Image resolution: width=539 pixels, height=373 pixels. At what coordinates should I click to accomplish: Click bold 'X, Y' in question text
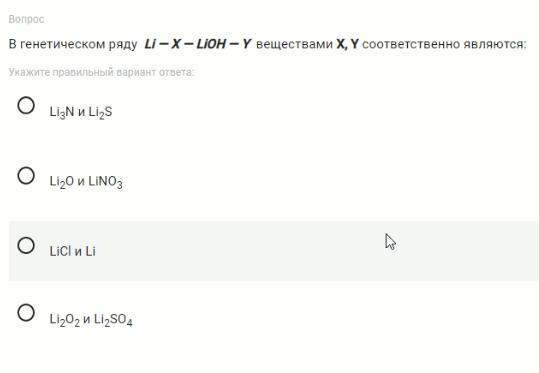tap(347, 44)
